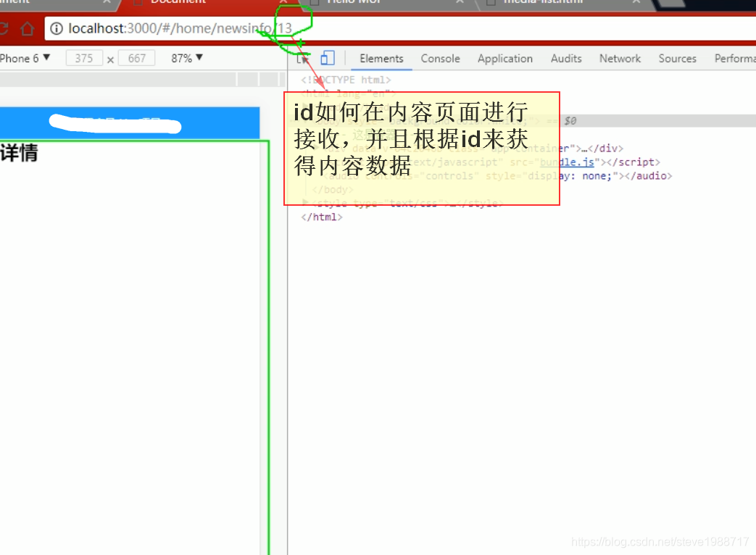This screenshot has height=555, width=756.
Task: Switch to the Audits tab
Action: [566, 59]
